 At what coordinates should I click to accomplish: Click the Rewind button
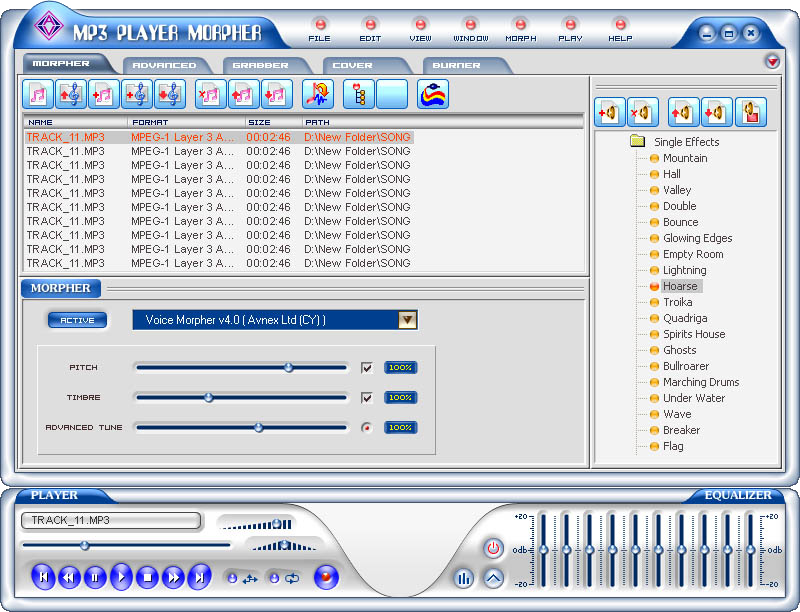69,577
